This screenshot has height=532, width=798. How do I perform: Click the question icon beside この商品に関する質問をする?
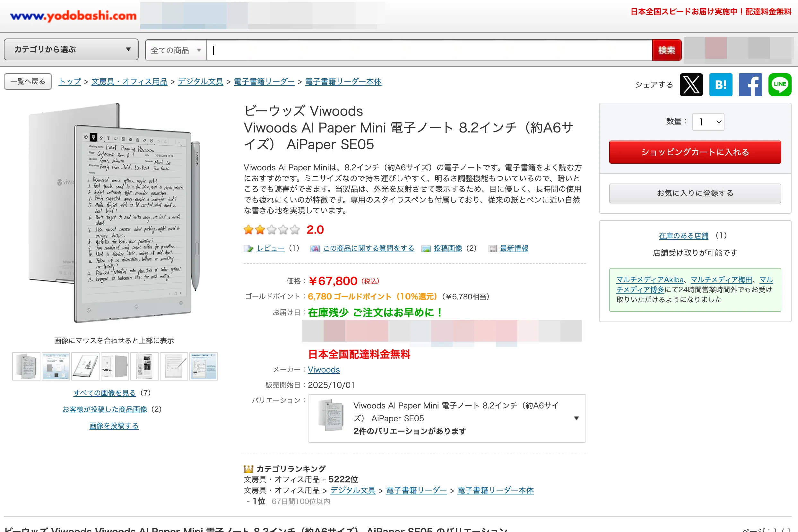(x=315, y=249)
